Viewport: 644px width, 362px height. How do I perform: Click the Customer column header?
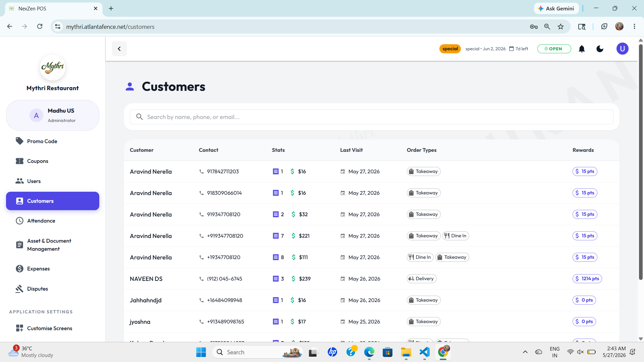pyautogui.click(x=142, y=150)
